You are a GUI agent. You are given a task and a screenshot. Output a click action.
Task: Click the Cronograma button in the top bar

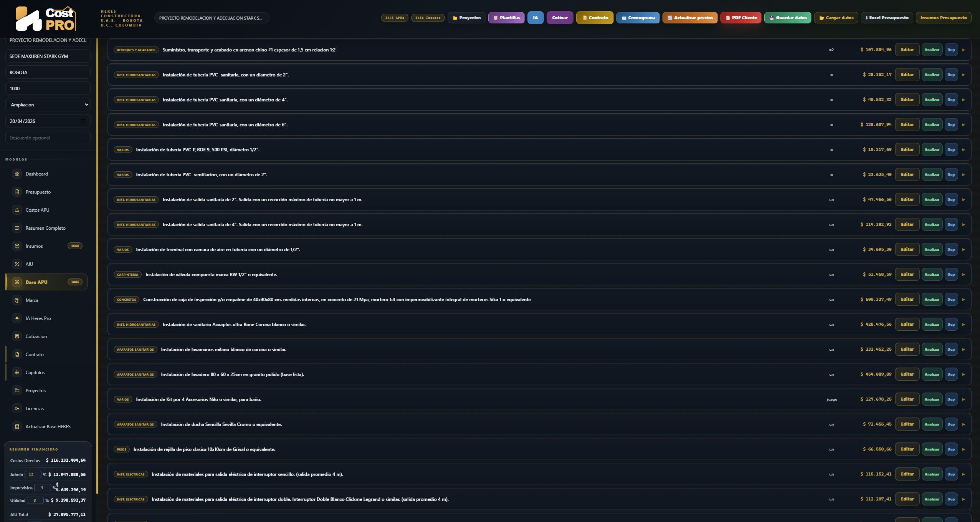(638, 18)
